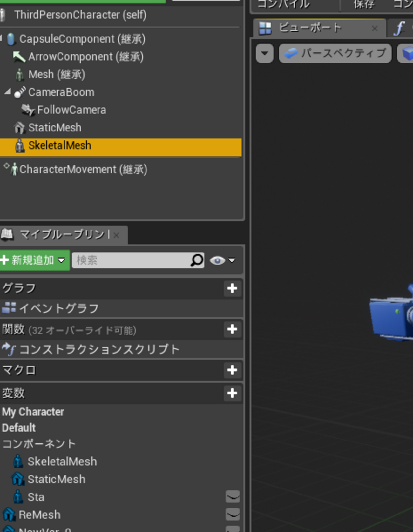The height and width of the screenshot is (532, 413).
Task: Collapse the CameraBoom tree node
Action: 8,92
